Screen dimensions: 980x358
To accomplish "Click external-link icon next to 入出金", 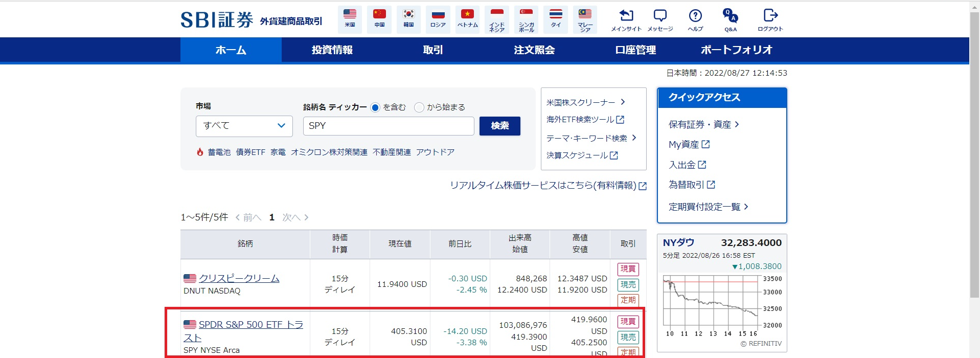I will [x=702, y=165].
